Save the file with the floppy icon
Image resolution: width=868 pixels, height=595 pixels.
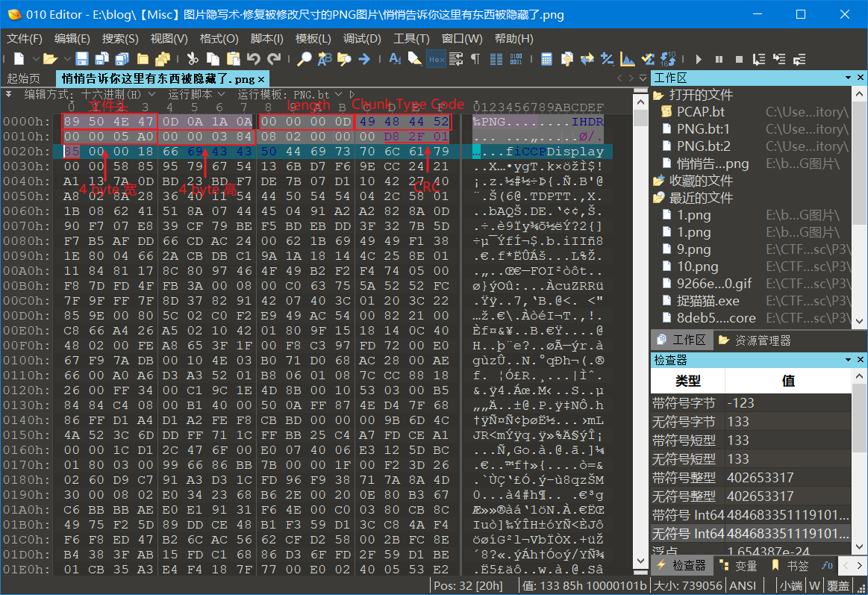click(x=82, y=59)
